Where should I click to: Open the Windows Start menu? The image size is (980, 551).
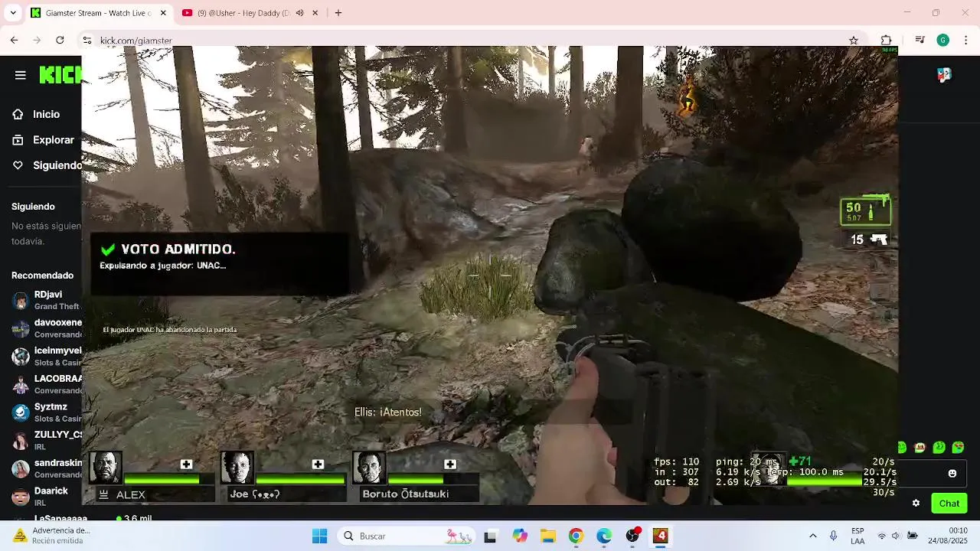320,536
